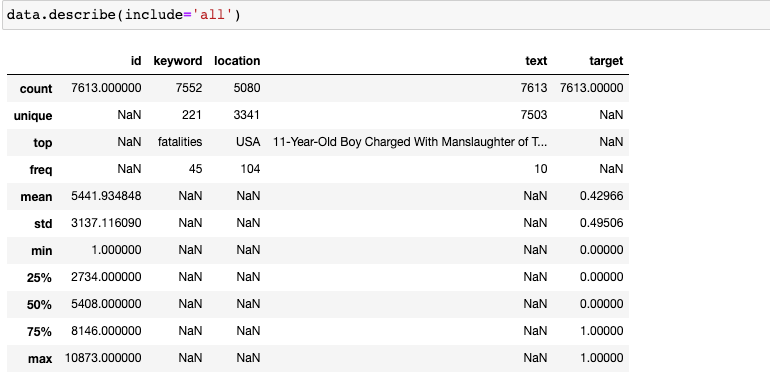Click the 'std' row label
This screenshot has height=378, width=770.
(43, 224)
